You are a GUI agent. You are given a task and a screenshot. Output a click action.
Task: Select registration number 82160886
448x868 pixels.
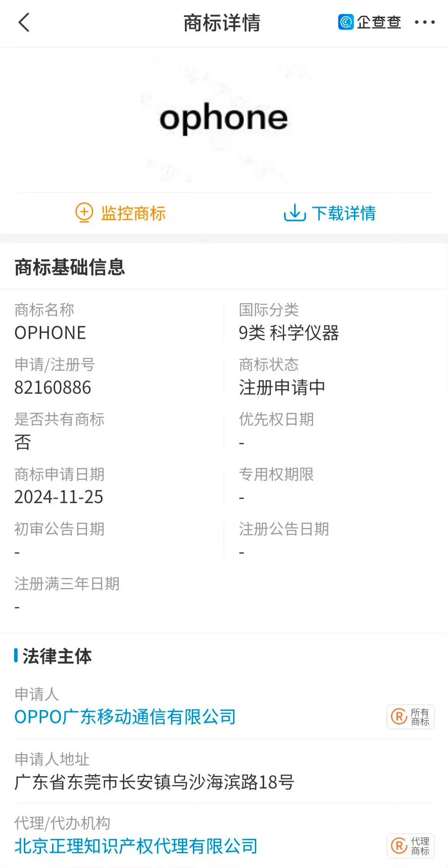tap(53, 388)
